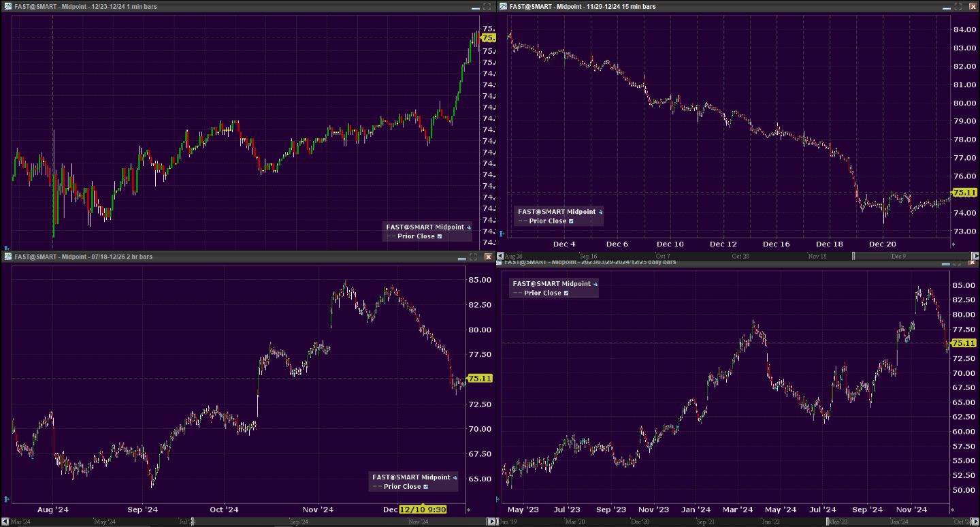980x527 pixels.
Task: Click right scroll arrow of 15 min chart timeline
Action: tap(975, 256)
